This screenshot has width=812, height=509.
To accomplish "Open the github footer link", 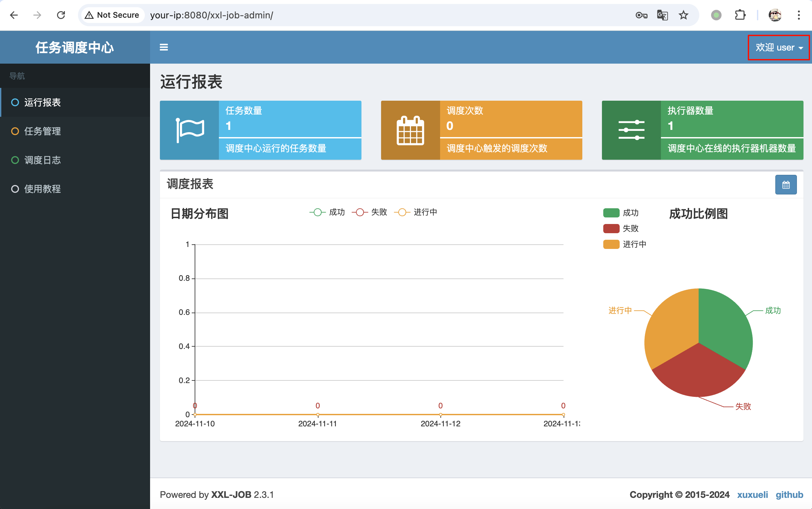I will click(789, 495).
